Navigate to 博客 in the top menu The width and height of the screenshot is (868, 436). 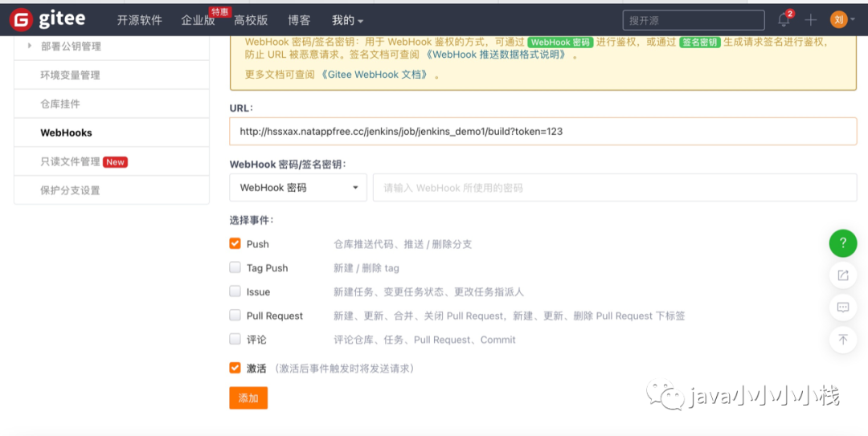coord(299,20)
